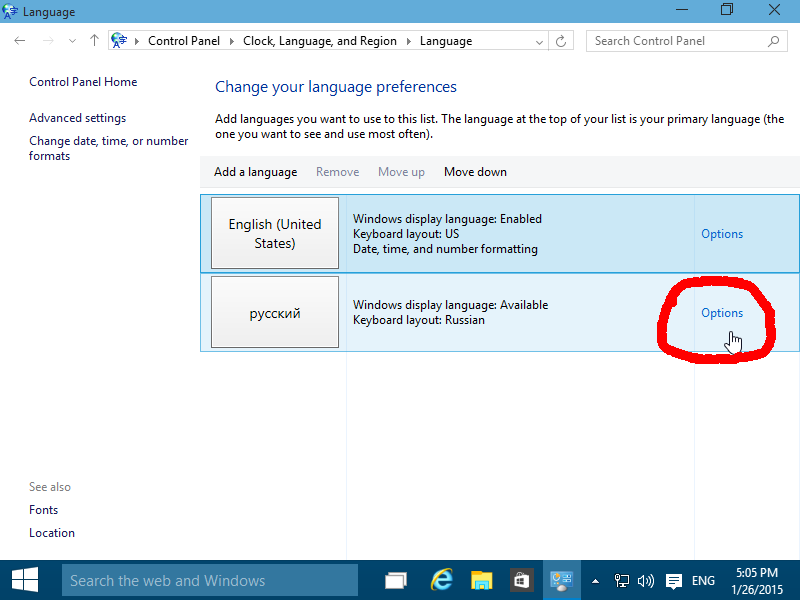The width and height of the screenshot is (800, 600).
Task: Launch Internet Explorer from the taskbar
Action: click(441, 580)
